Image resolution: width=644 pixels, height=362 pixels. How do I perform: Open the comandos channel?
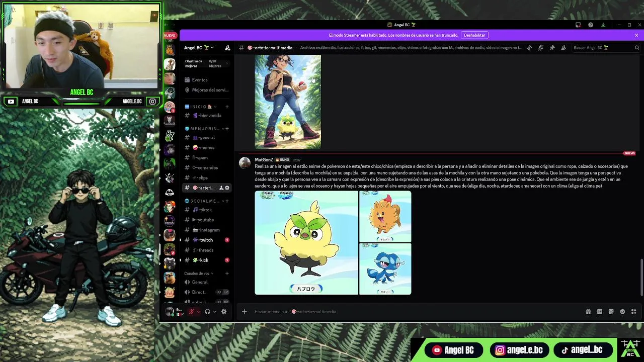coord(206,168)
